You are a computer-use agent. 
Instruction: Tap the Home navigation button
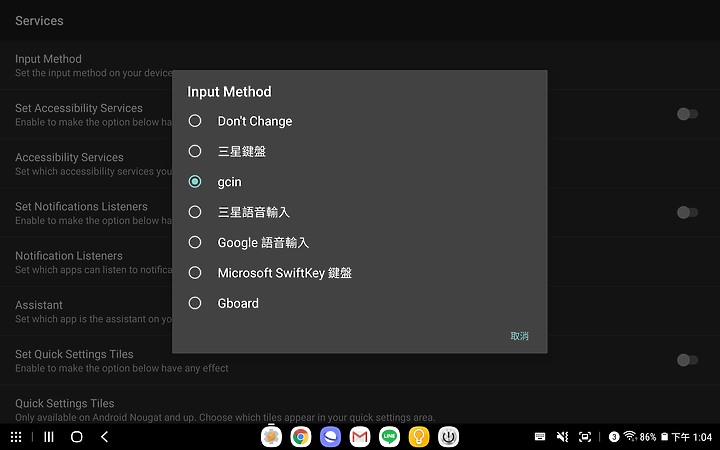(77, 437)
